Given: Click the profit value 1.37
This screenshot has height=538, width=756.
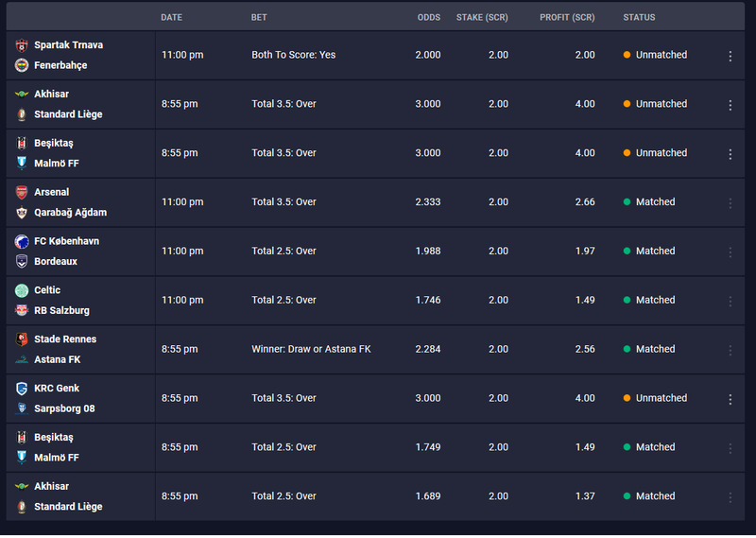Looking at the screenshot, I should (x=585, y=496).
